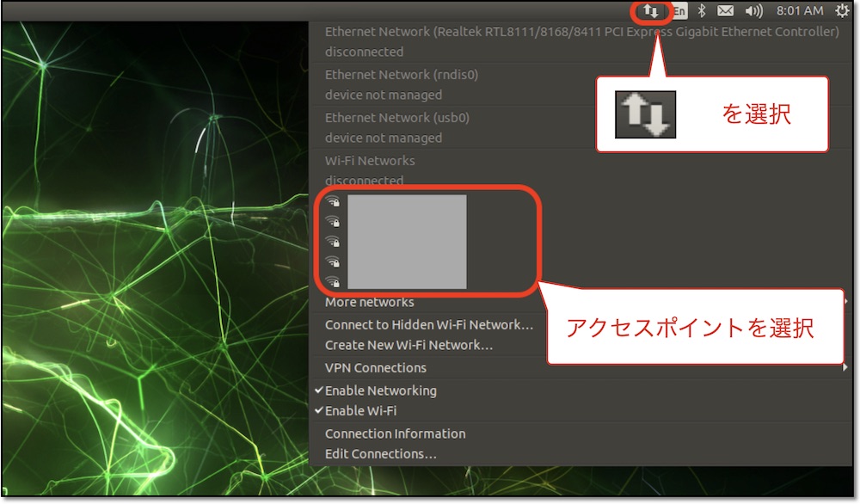Open the Bluetooth indicator menu
The height and width of the screenshot is (504, 860).
[701, 10]
